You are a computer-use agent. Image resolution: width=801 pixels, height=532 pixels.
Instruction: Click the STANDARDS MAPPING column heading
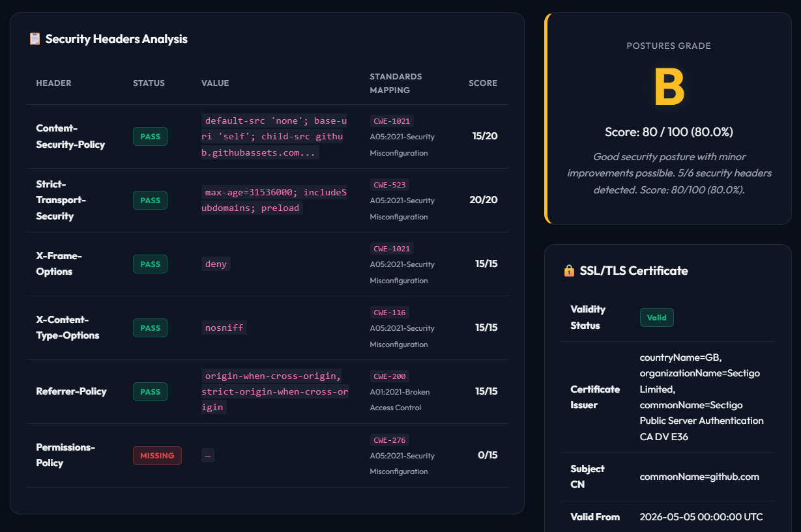click(x=396, y=83)
